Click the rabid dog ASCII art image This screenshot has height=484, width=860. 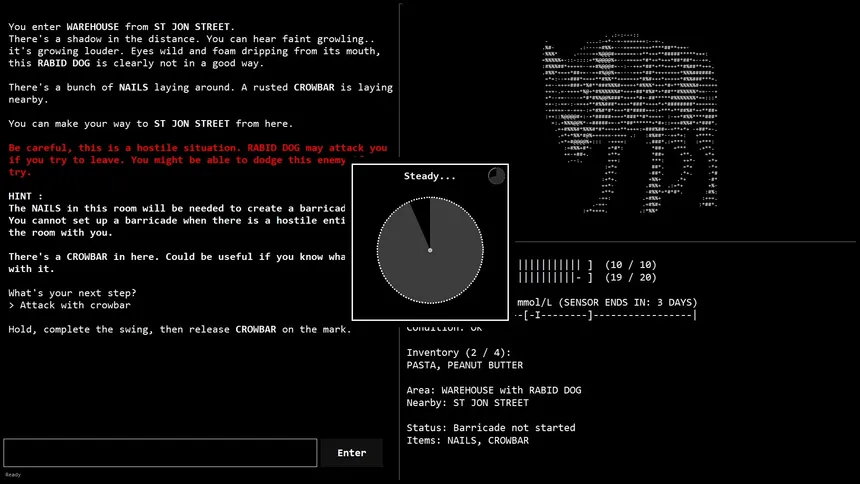630,123
